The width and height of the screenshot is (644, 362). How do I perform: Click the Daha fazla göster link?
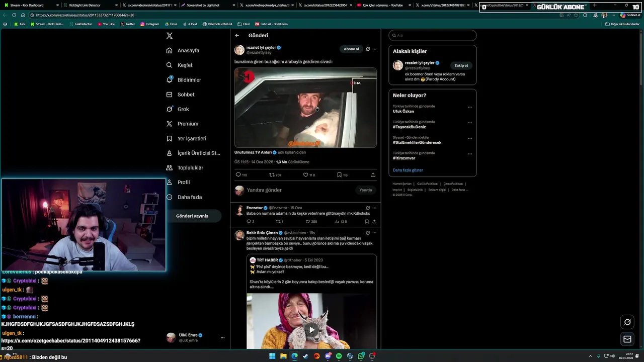pos(408,170)
